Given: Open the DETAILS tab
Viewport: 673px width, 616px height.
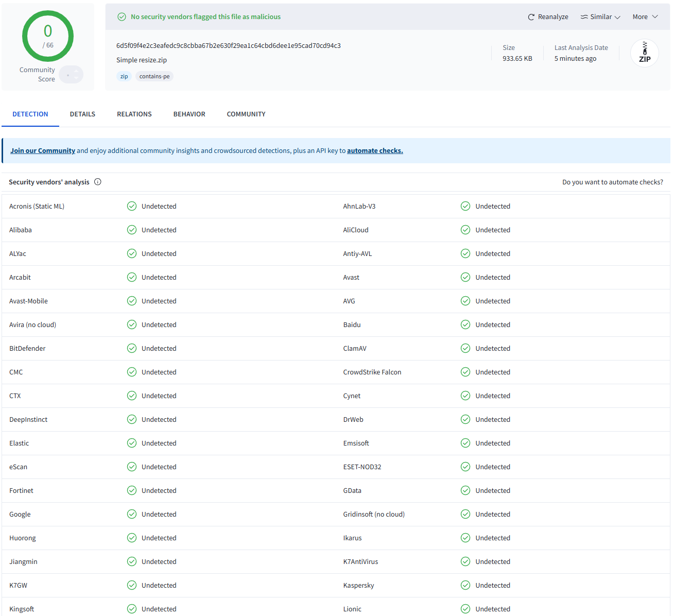Looking at the screenshot, I should 82,114.
